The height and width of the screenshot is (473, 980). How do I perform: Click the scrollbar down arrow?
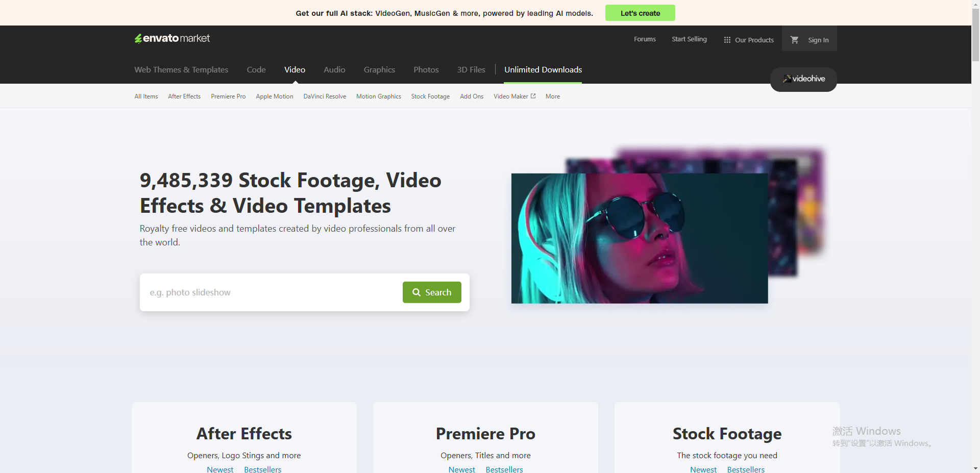975,468
